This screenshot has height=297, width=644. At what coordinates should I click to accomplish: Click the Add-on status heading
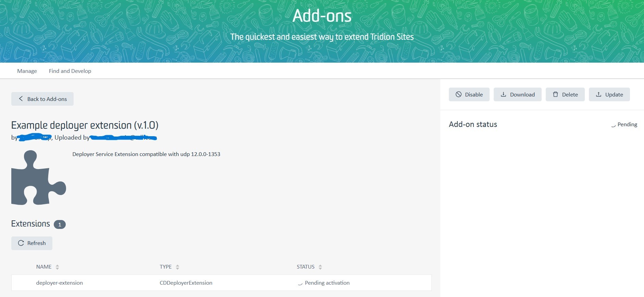[473, 125]
